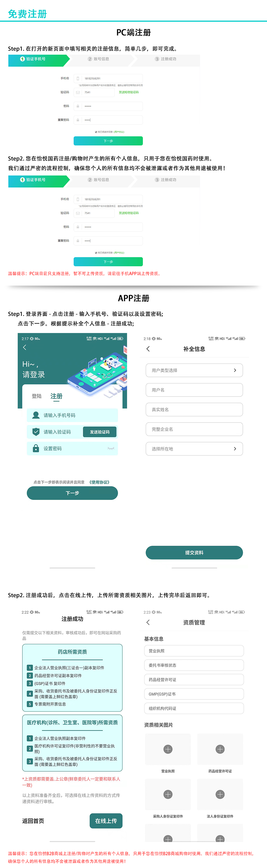Viewport: 267px width, 868px height.
Task: Add 采购人身份证复印件 image with plus icon
Action: click(168, 794)
